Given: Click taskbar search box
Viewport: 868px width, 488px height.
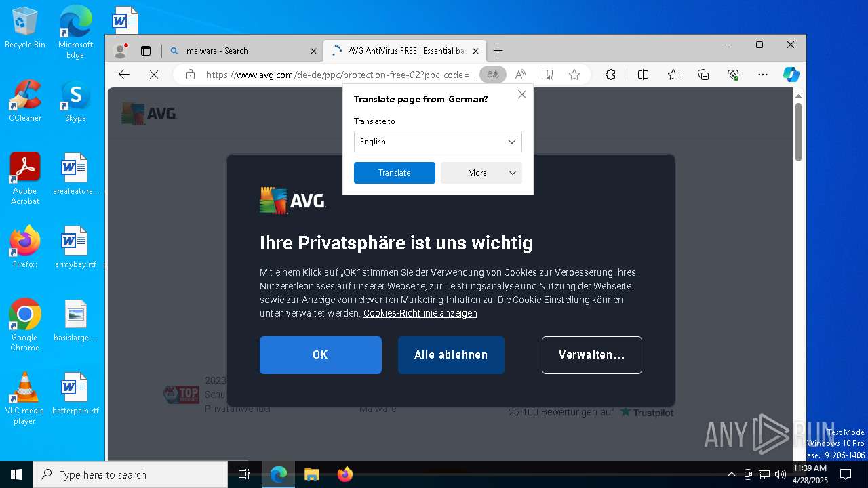Looking at the screenshot, I should click(130, 474).
